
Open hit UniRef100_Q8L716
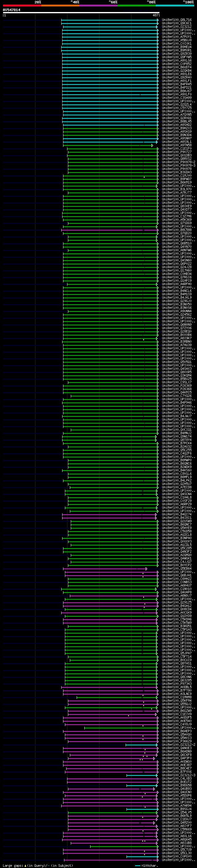[176, 20]
